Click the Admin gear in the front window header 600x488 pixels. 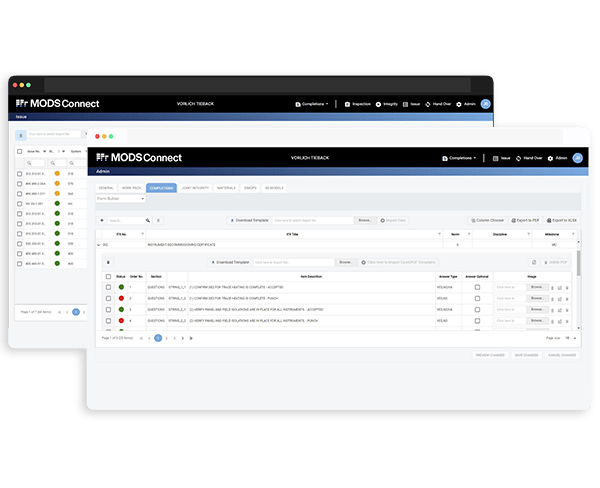click(x=550, y=158)
